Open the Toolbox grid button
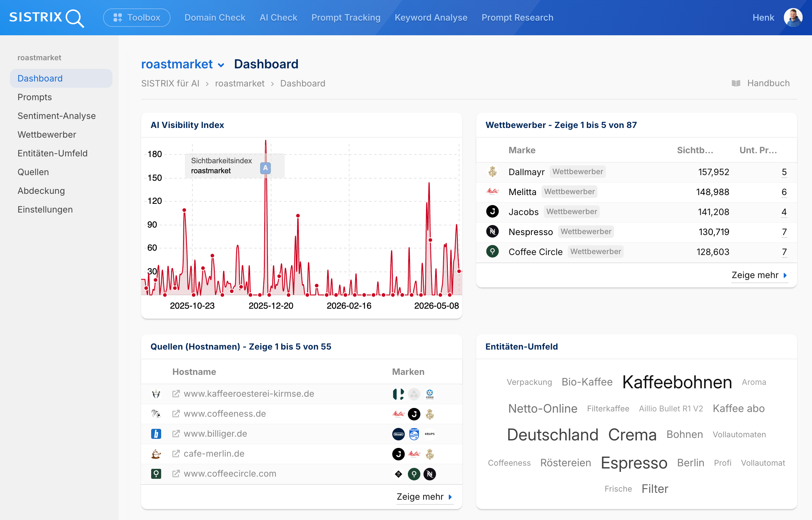 tap(136, 17)
